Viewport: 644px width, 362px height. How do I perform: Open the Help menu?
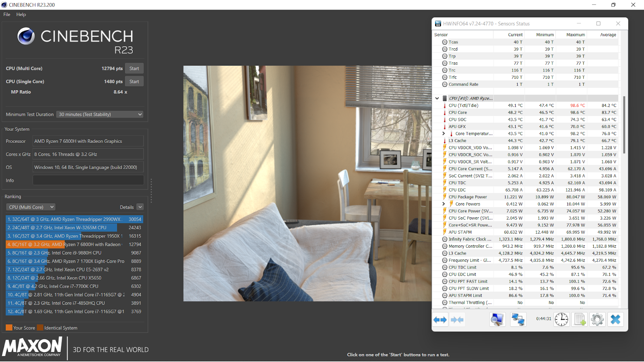coord(21,14)
